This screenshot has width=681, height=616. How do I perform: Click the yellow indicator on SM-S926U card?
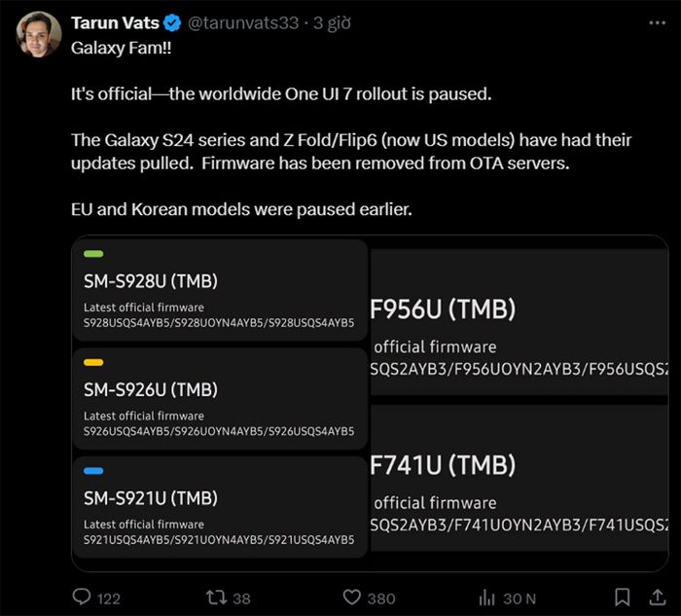(93, 362)
